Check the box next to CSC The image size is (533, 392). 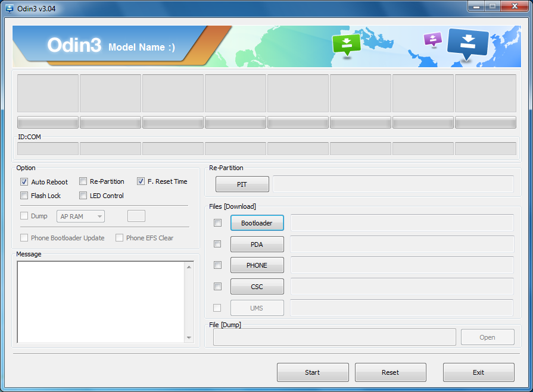[217, 287]
